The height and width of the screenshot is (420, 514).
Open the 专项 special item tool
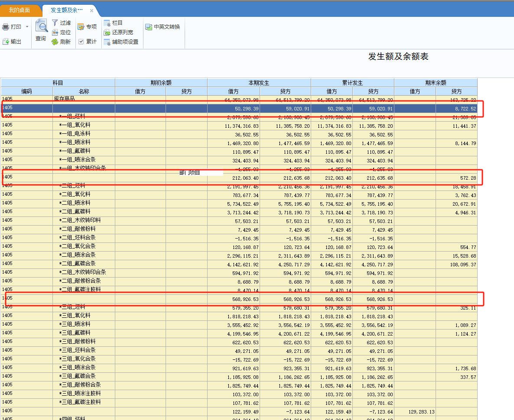coord(81,27)
